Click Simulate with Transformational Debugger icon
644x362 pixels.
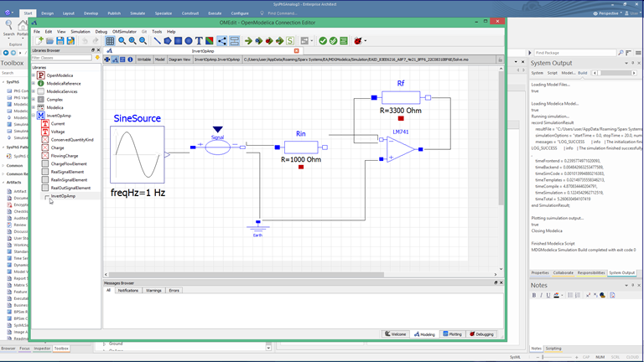tap(259, 40)
